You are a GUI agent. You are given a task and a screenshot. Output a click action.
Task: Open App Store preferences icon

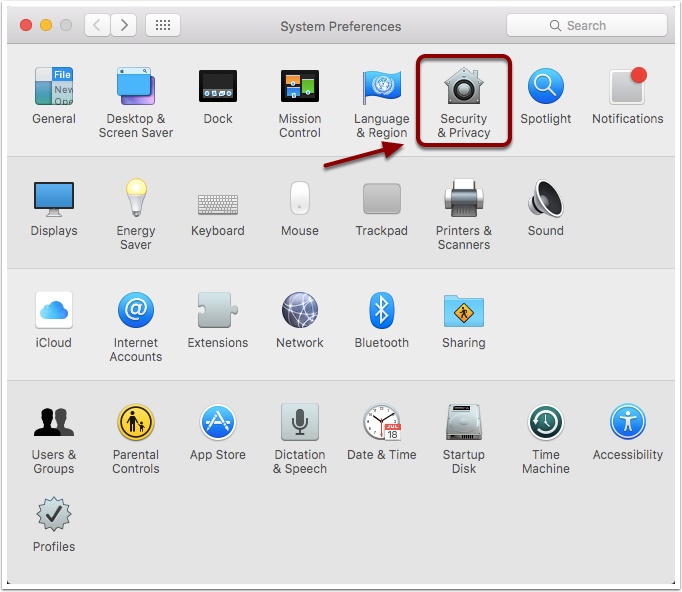tap(218, 421)
